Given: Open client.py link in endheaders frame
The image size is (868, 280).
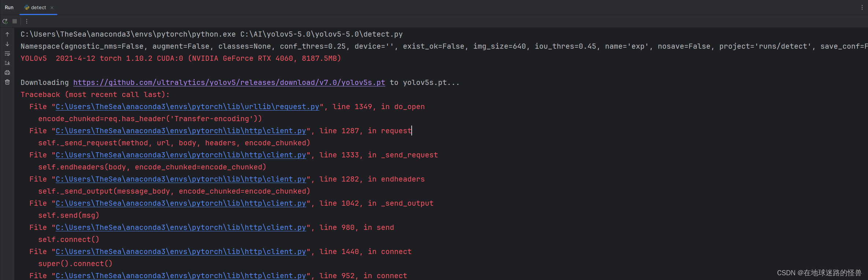Looking at the screenshot, I should coord(181,179).
